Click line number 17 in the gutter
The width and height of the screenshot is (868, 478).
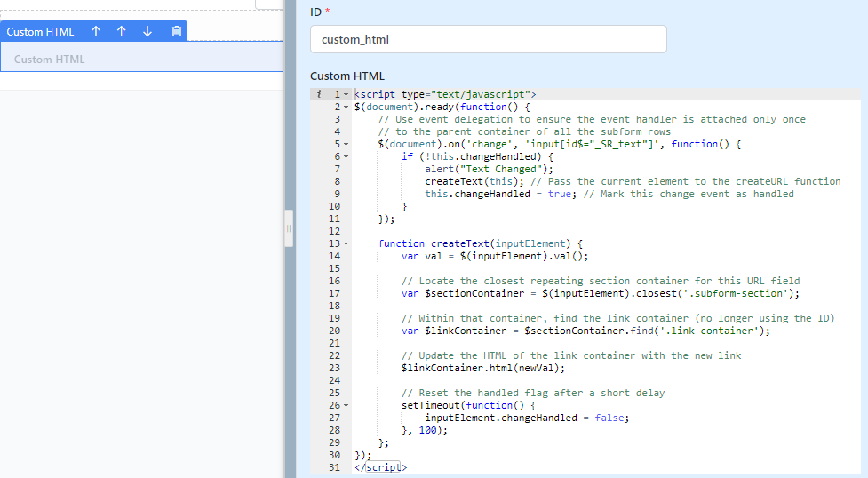pyautogui.click(x=334, y=293)
